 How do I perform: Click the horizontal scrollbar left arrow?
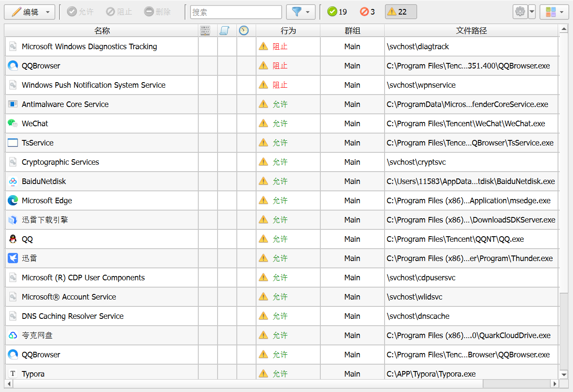9,384
